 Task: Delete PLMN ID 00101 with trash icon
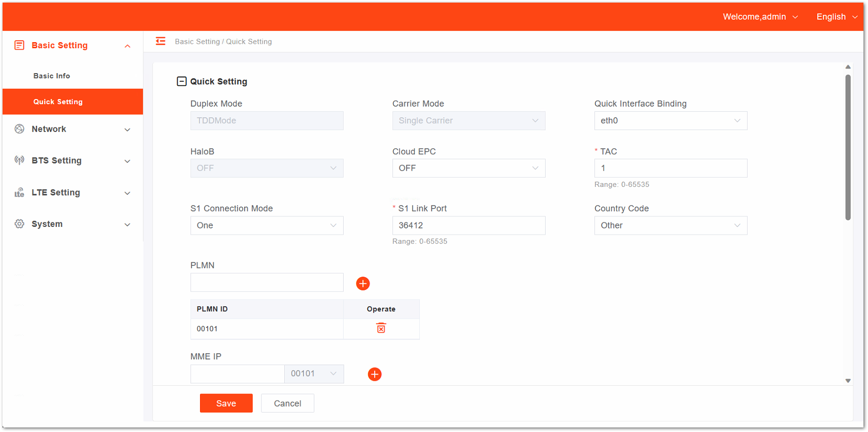click(381, 328)
